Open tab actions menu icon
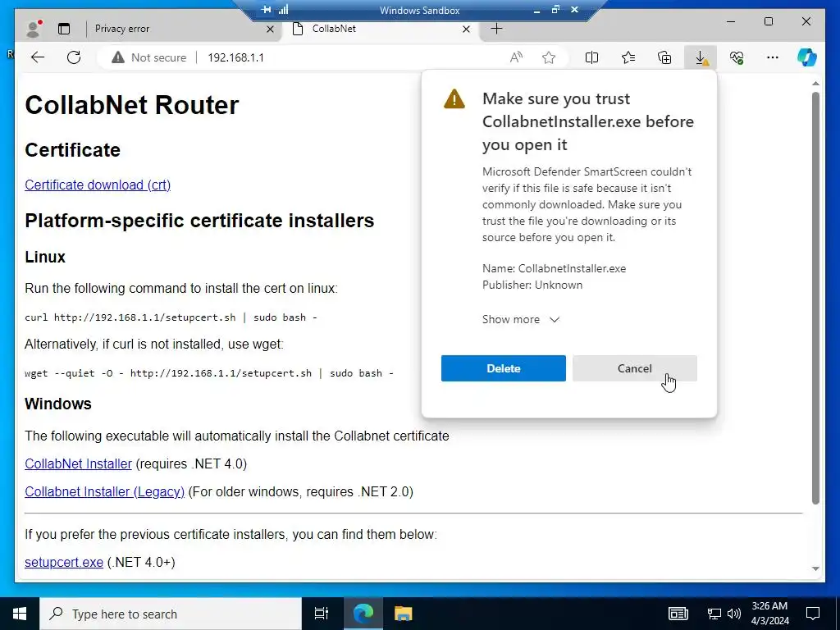 (x=64, y=29)
